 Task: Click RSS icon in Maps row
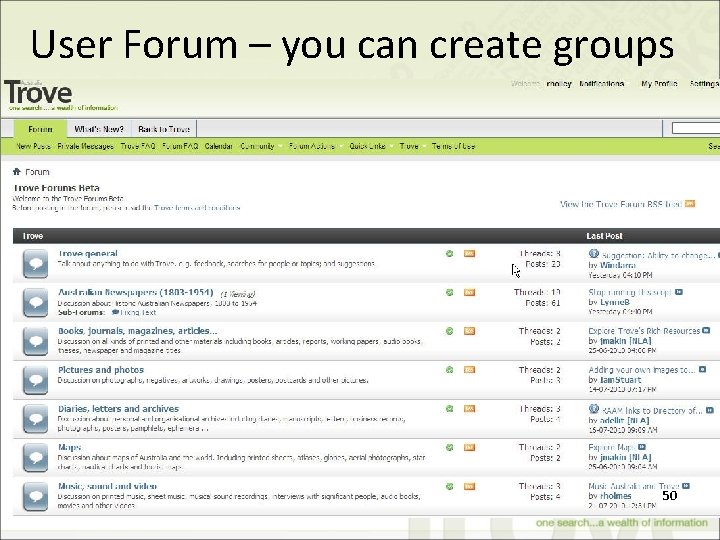469,447
